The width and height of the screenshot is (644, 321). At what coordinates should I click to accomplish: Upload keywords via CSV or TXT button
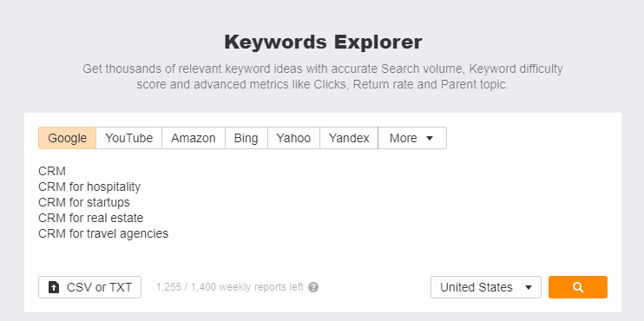90,287
